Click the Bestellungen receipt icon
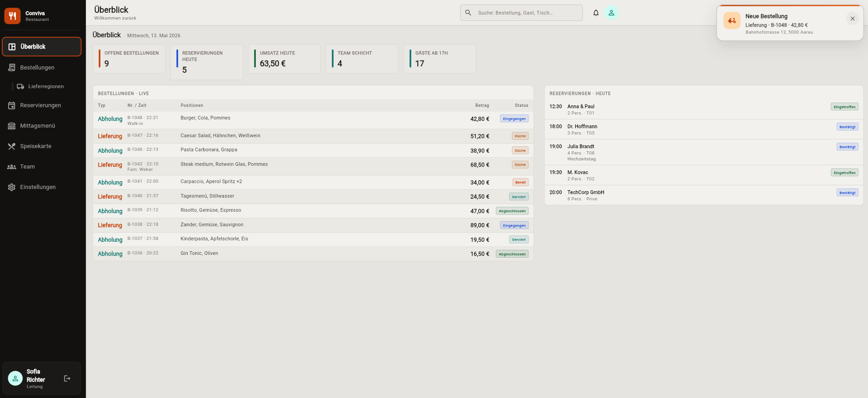Screen dimensions: 868x398 12,67
